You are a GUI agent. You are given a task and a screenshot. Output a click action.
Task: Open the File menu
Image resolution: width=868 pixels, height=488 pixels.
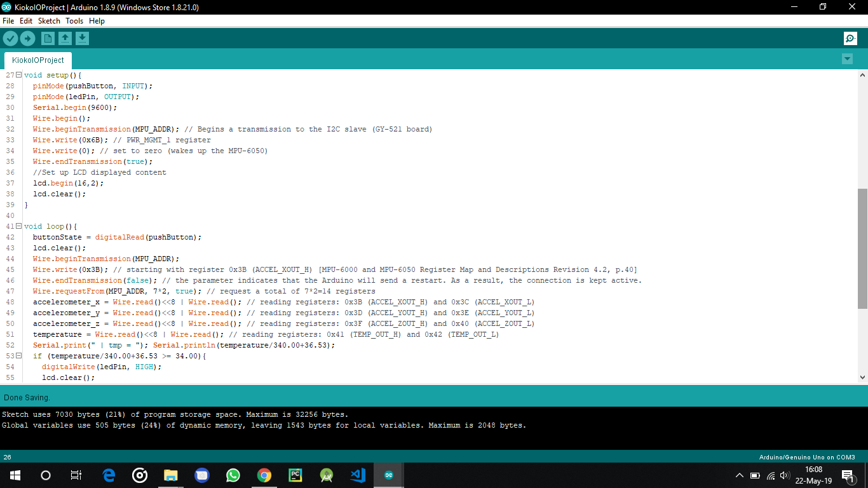[8, 21]
